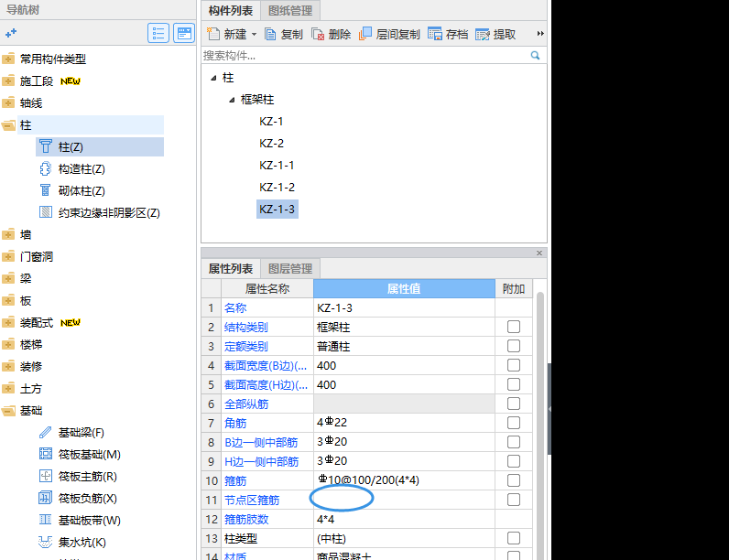Check 附加 box for 节点区箍筋 row
The width and height of the screenshot is (729, 560).
[514, 500]
